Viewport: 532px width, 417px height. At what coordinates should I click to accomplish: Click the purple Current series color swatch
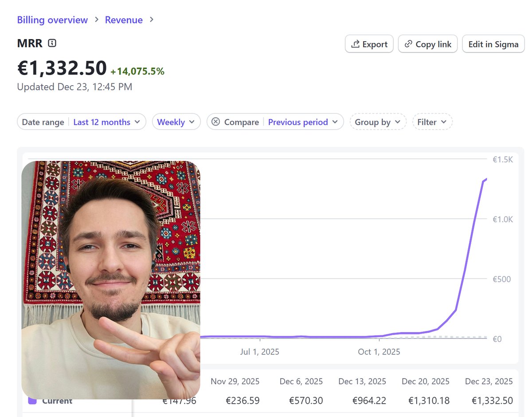[32, 401]
